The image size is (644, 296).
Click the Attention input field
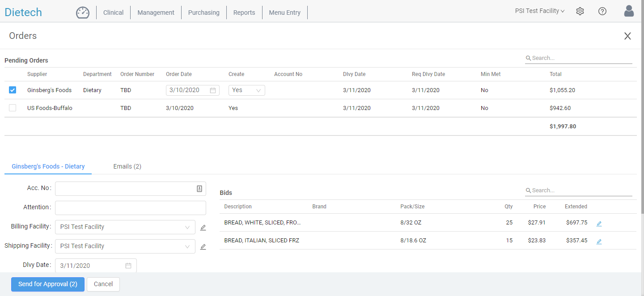(131, 208)
